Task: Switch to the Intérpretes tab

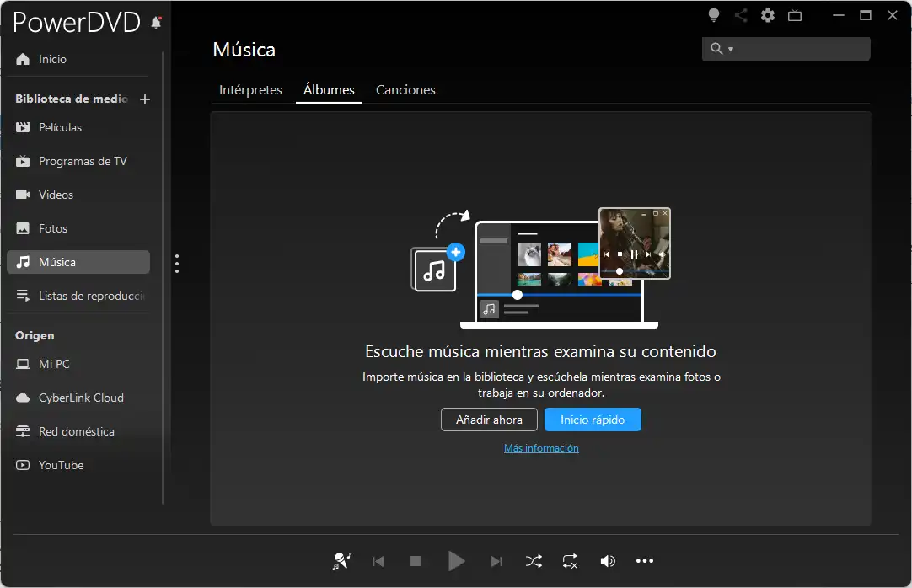Action: point(250,90)
